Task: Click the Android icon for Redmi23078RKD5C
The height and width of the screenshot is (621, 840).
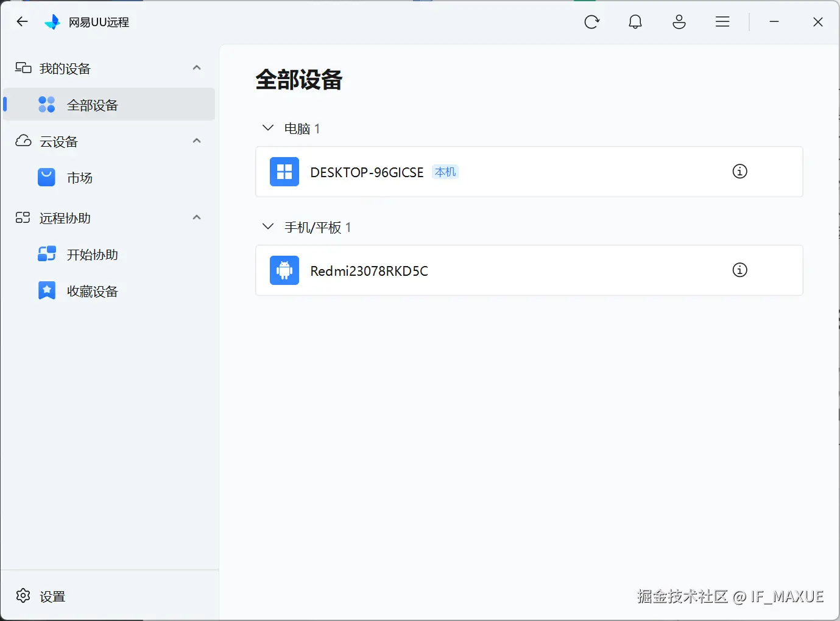Action: coord(284,270)
